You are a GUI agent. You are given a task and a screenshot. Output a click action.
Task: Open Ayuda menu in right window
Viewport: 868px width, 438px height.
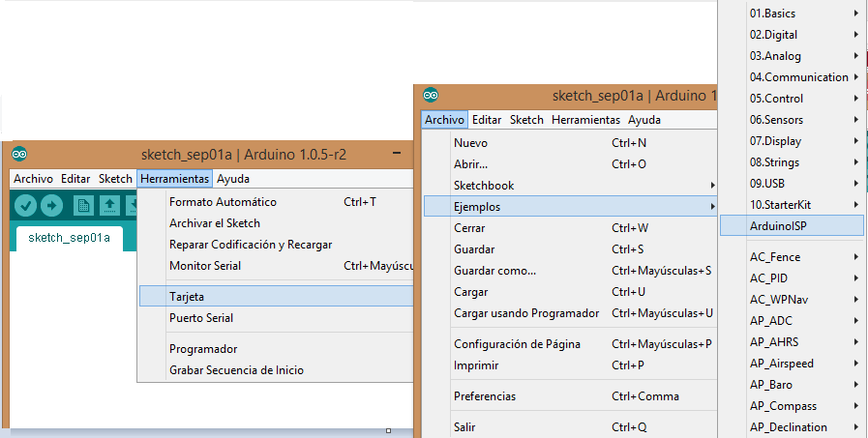click(x=644, y=120)
